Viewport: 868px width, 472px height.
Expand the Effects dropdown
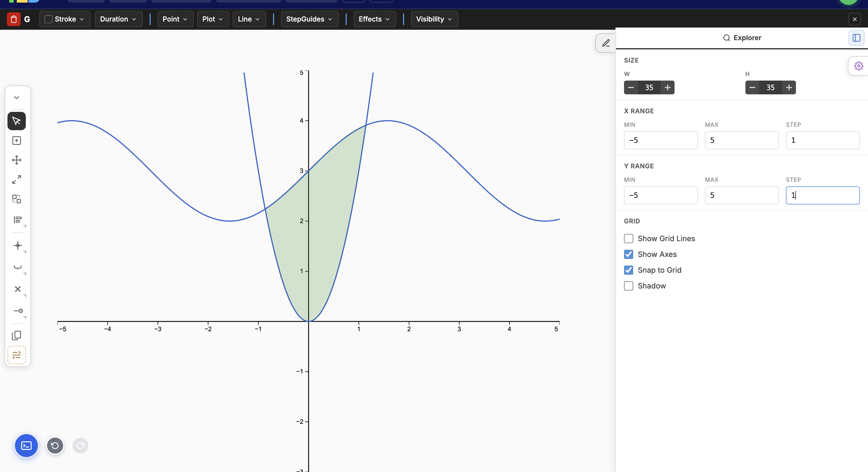(x=374, y=19)
